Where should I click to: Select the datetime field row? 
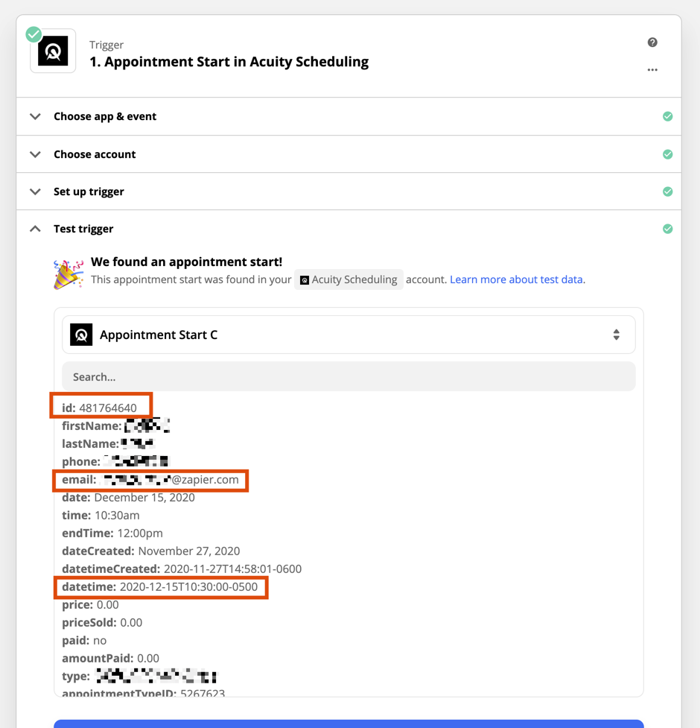point(161,587)
